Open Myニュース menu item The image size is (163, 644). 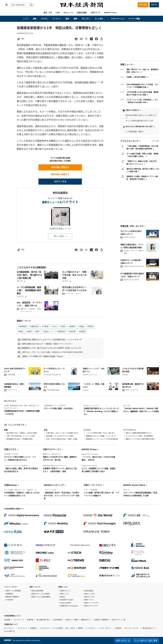[x=68, y=13]
